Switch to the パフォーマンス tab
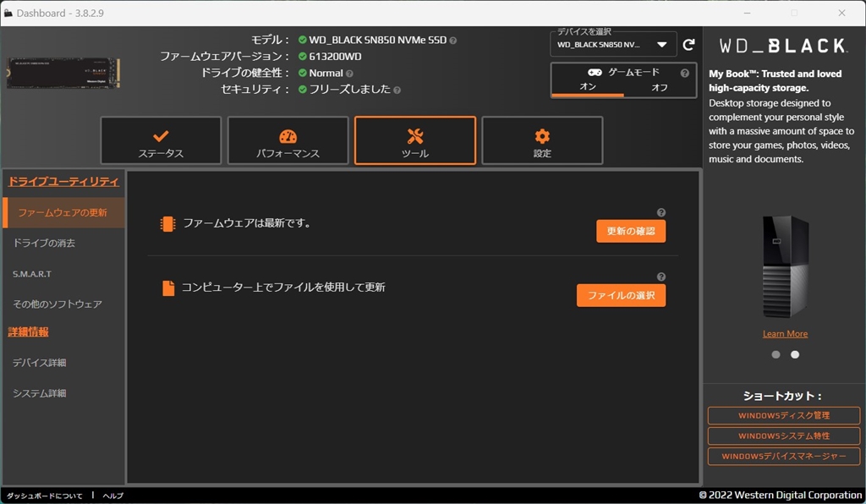This screenshot has height=504, width=866. (288, 140)
